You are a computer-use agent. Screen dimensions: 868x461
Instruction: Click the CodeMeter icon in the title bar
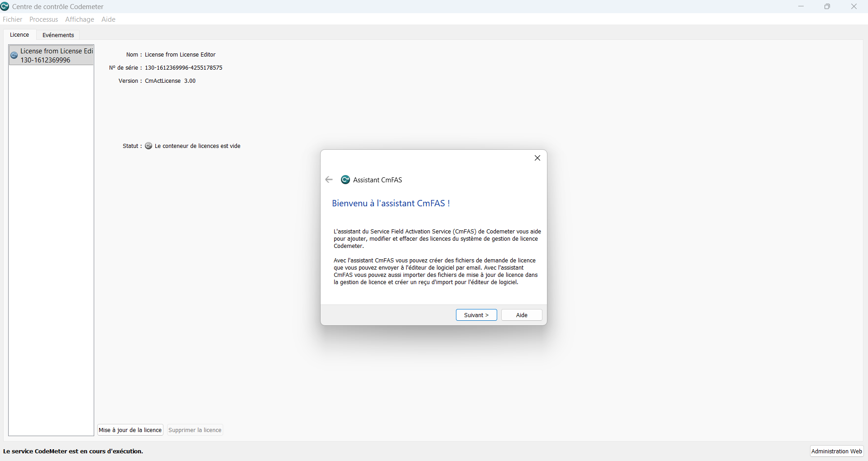5,6
